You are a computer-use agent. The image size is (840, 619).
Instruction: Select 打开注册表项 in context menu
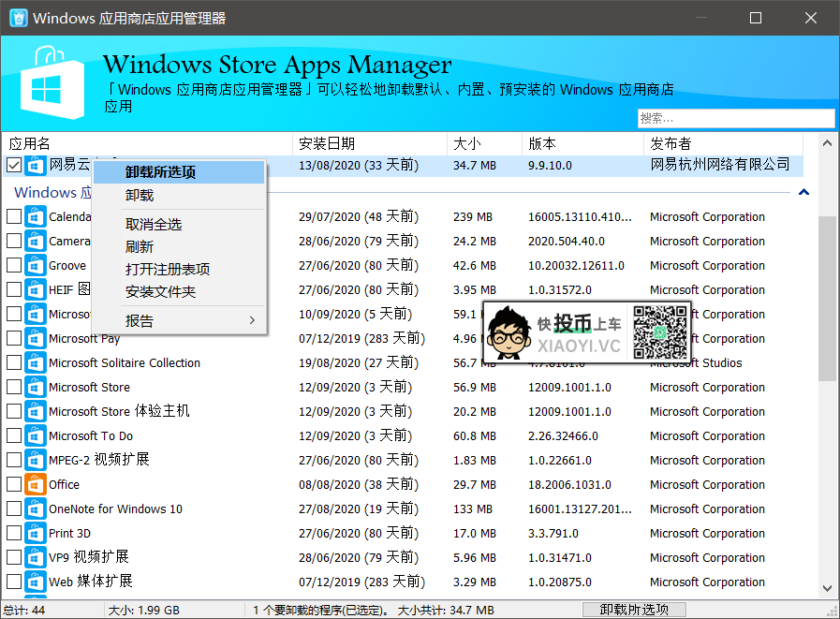pyautogui.click(x=168, y=270)
